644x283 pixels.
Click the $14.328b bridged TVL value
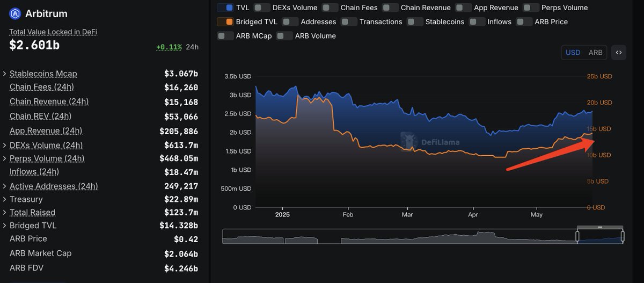(x=179, y=226)
